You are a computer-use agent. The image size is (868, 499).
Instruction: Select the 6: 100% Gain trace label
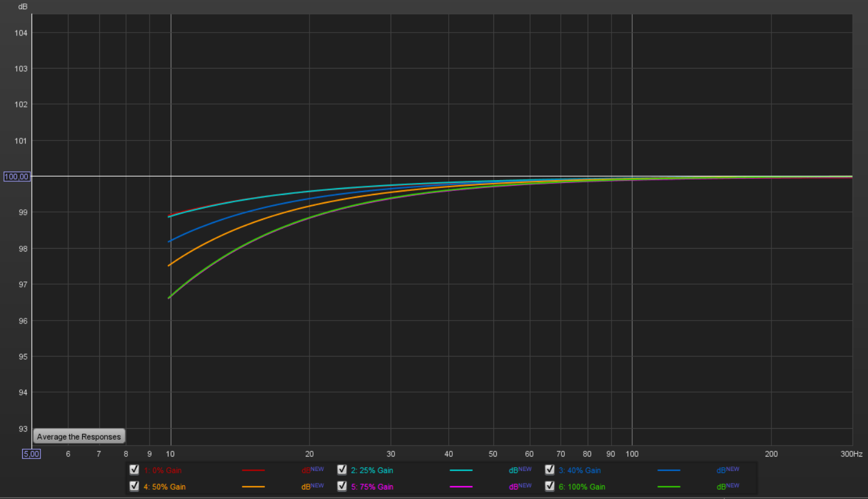click(x=582, y=486)
